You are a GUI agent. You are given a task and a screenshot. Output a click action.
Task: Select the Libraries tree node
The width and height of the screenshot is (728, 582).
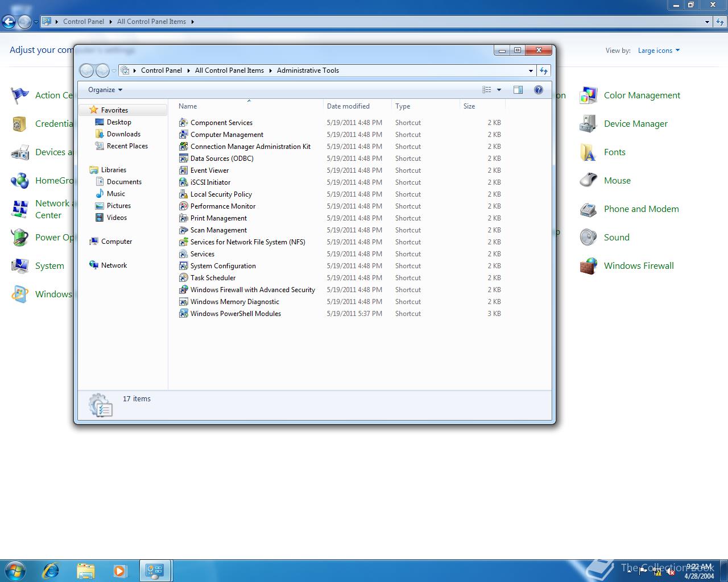pyautogui.click(x=113, y=170)
